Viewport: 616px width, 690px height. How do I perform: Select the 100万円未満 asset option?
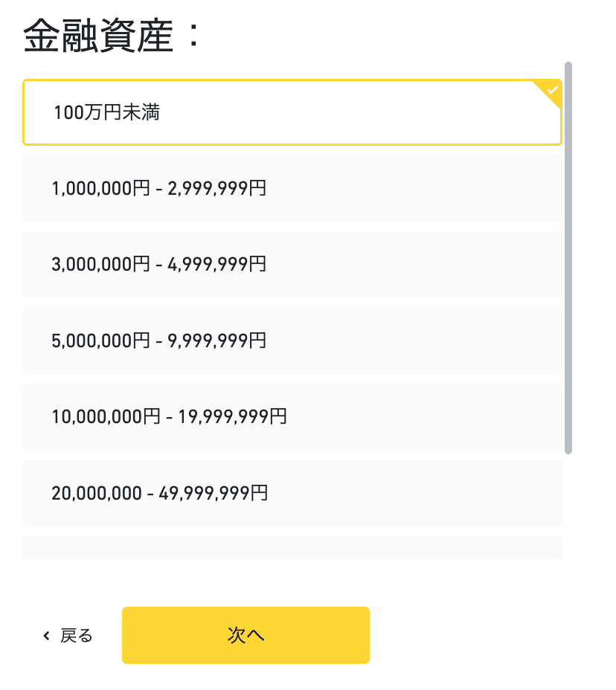tap(292, 112)
